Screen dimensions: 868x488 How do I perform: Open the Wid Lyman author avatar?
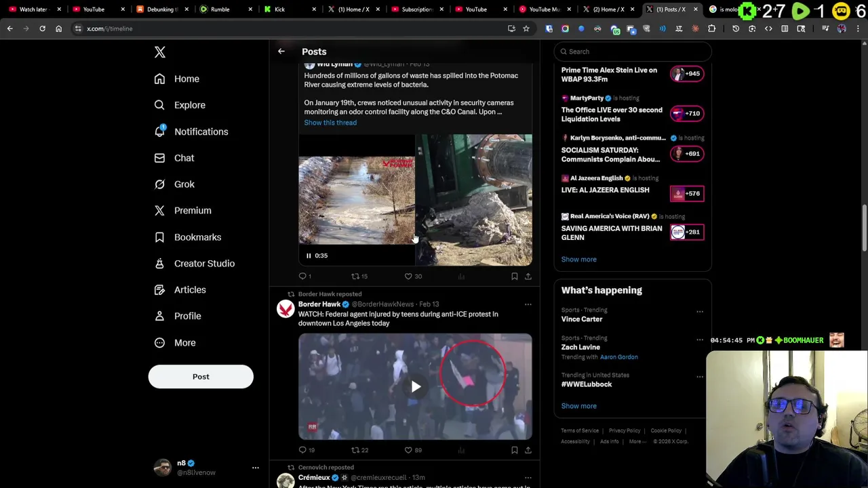309,64
